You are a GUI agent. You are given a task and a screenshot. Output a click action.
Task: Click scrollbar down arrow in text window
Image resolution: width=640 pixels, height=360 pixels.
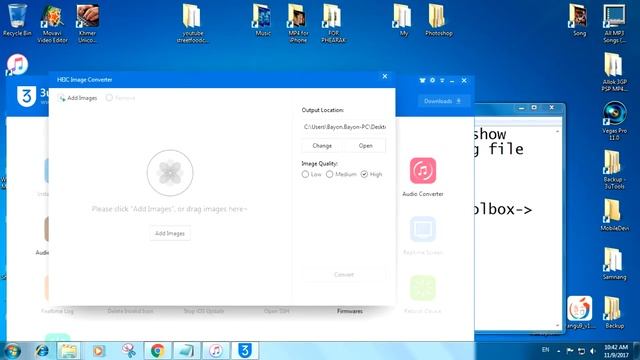557,325
